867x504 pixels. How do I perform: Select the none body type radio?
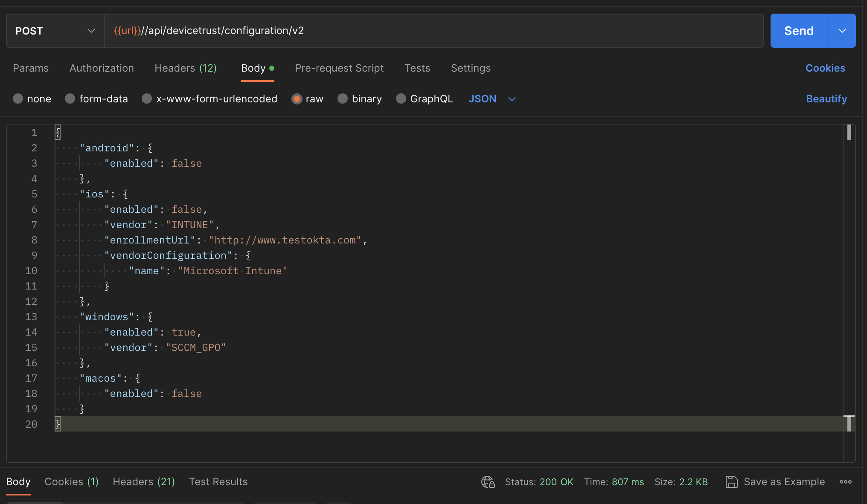(x=18, y=99)
